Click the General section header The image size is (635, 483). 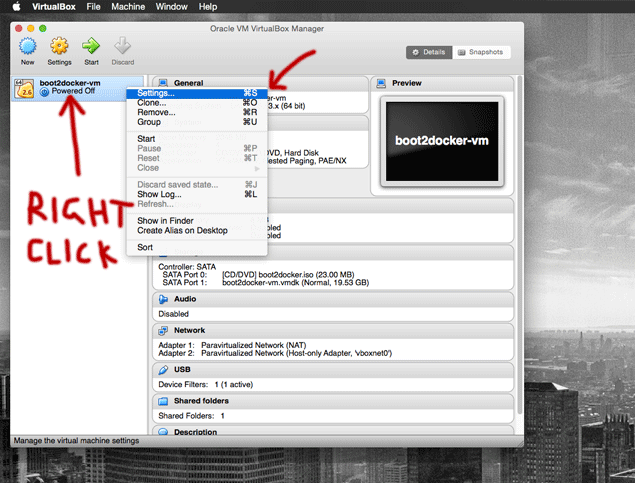pos(261,83)
